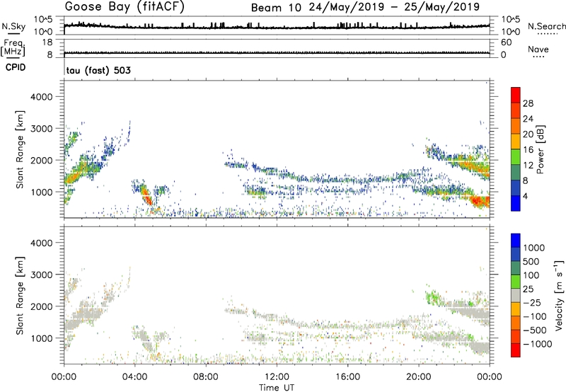The image size is (566, 392).
Task: Click the "60" tick on the Nave axis
Action: tap(506, 42)
